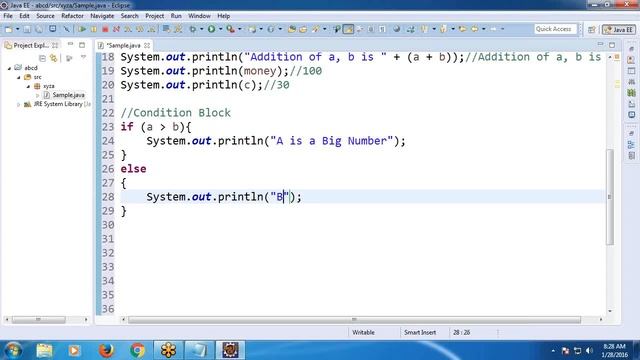Click the Disconnect debug icon

(116, 29)
